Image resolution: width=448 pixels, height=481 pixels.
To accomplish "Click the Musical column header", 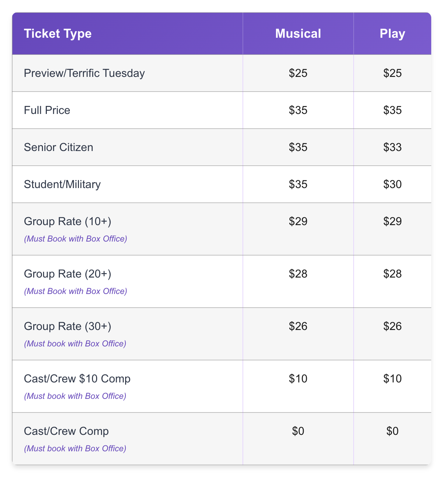I will point(298,34).
